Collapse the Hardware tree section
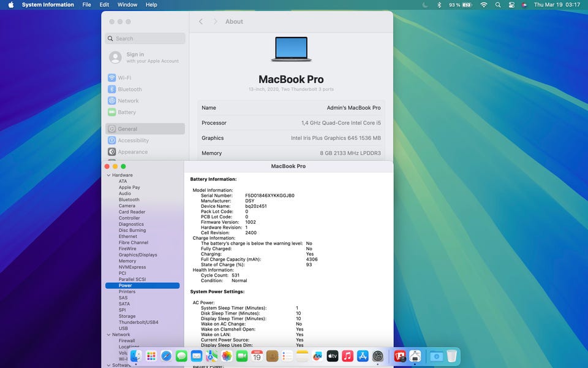The height and width of the screenshot is (368, 588). click(108, 175)
